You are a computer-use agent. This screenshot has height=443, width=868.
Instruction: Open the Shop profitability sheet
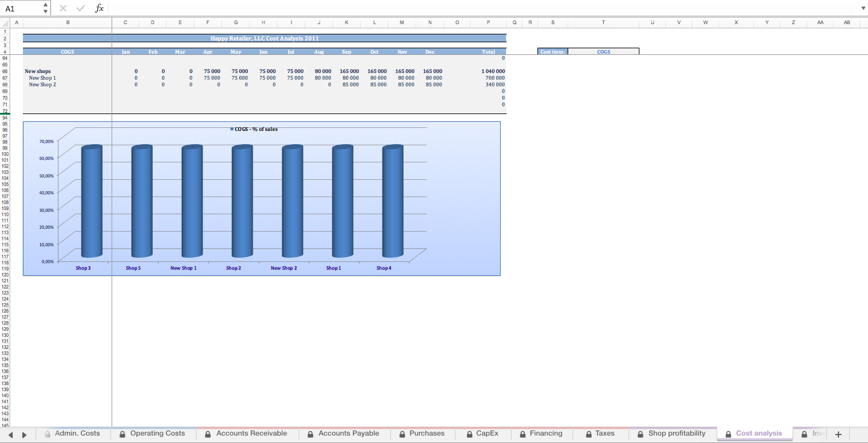pos(677,433)
